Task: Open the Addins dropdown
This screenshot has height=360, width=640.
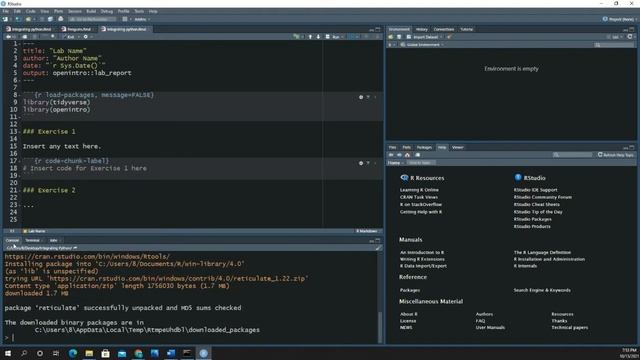Action: point(142,19)
